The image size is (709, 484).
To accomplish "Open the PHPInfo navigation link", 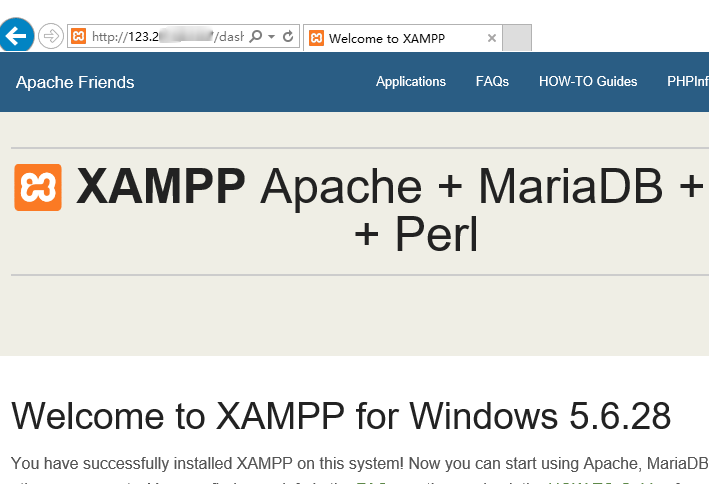I will (x=688, y=81).
